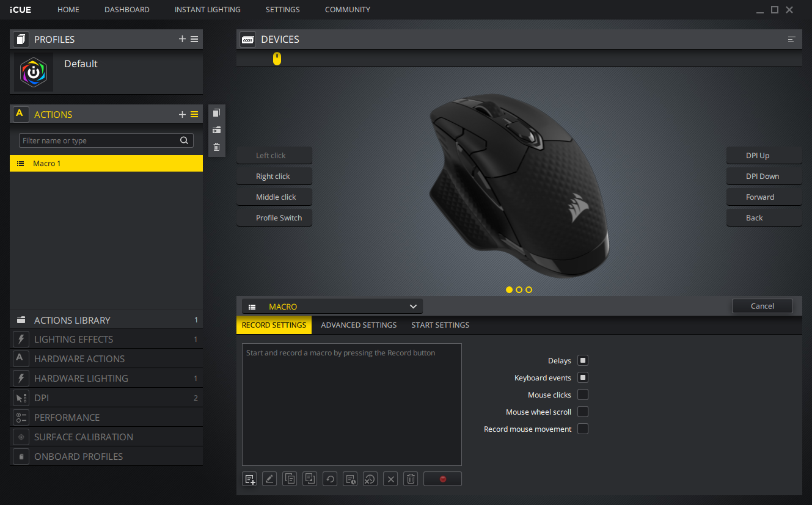Screen dimensions: 812x505
Task: Click the clear all delays icon
Action: click(x=370, y=479)
